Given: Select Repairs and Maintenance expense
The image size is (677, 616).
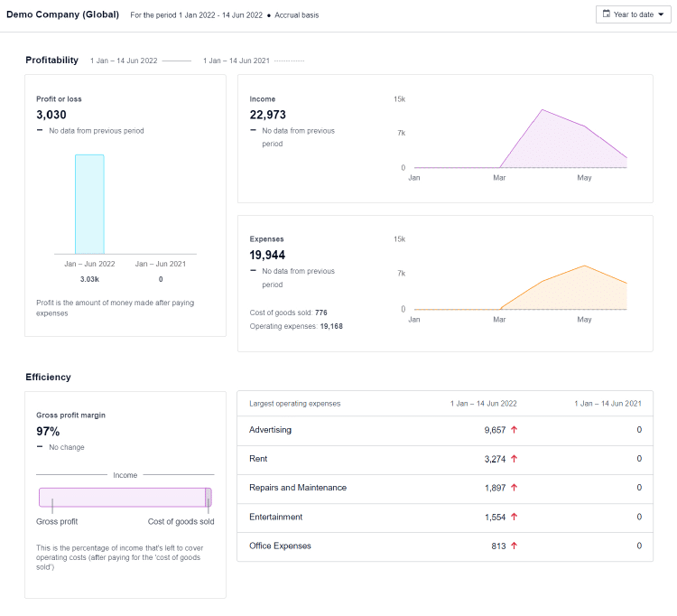Looking at the screenshot, I should (x=297, y=488).
